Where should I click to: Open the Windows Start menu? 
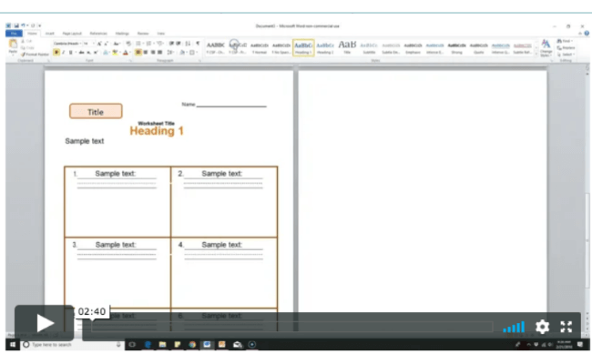13,344
